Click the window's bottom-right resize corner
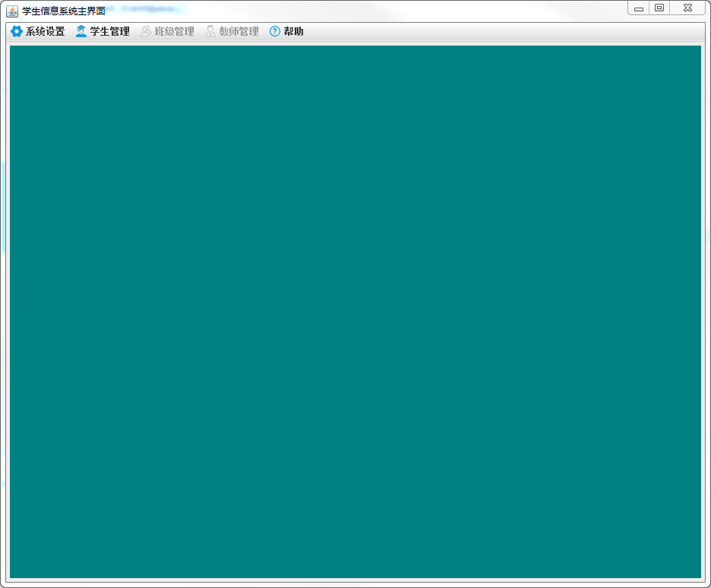 tap(708, 585)
